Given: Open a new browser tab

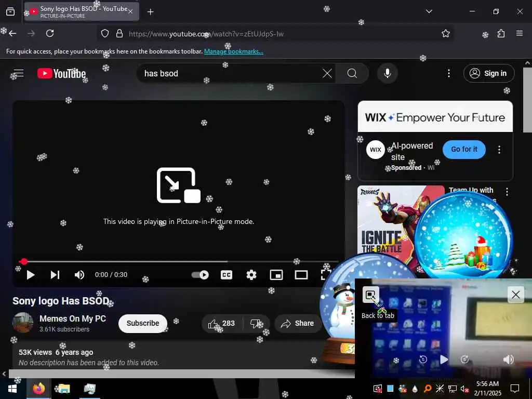Looking at the screenshot, I should [x=150, y=12].
